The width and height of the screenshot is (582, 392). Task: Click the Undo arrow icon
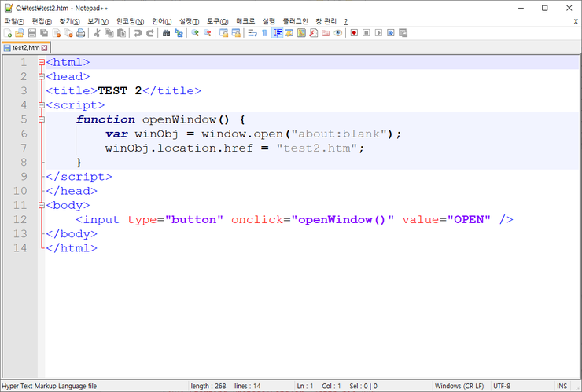[138, 33]
